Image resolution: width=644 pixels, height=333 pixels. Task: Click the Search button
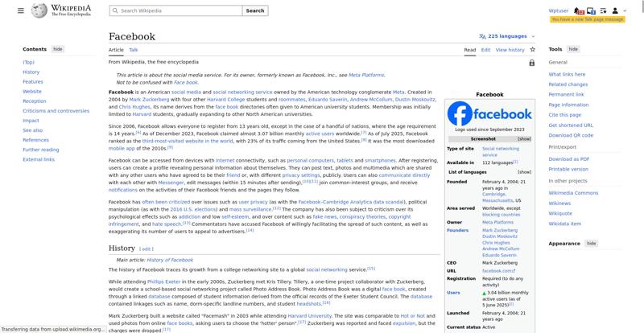click(254, 10)
